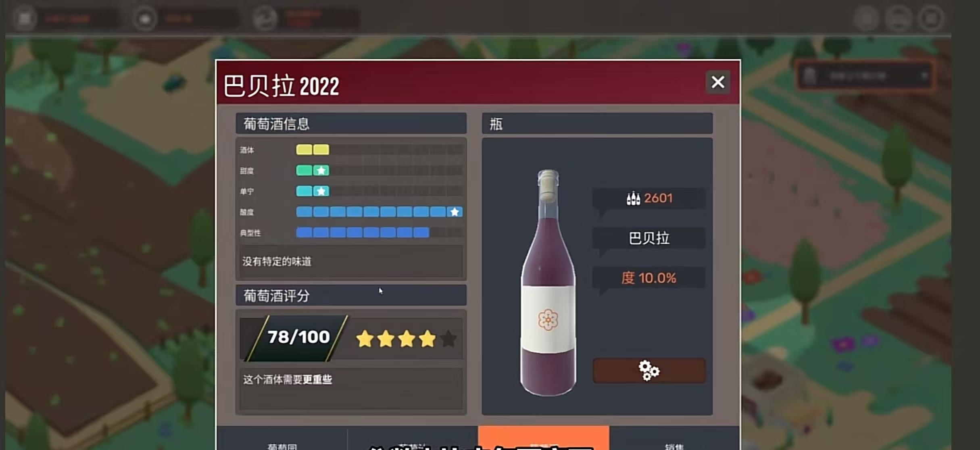This screenshot has width=980, height=450.
Task: Click the yellow 酒体 level bar
Action: (313, 150)
